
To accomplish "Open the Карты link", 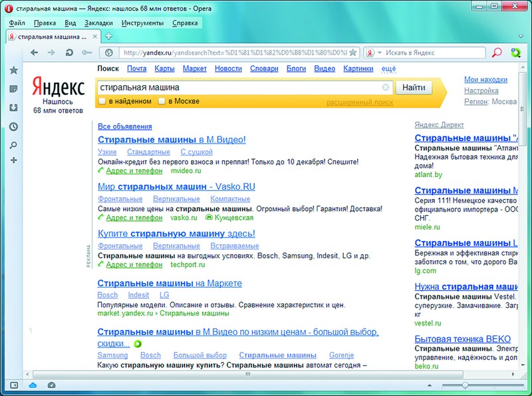I will tap(164, 69).
